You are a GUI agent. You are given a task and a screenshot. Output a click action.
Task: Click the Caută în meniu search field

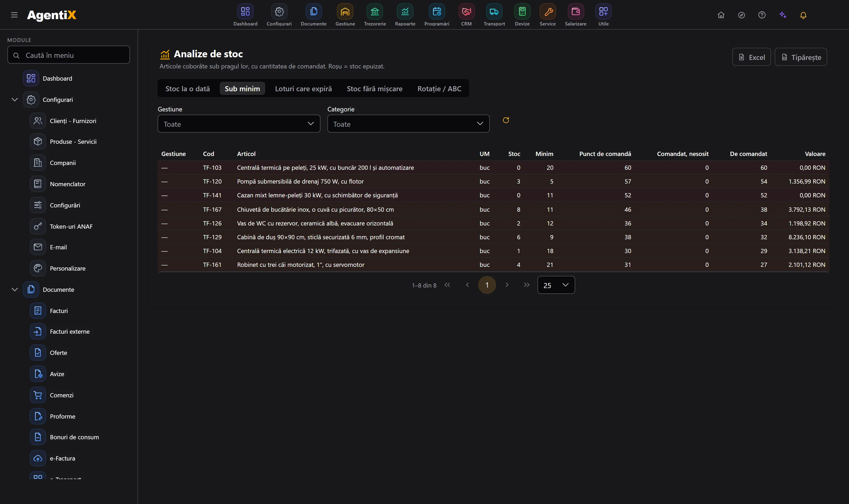69,55
